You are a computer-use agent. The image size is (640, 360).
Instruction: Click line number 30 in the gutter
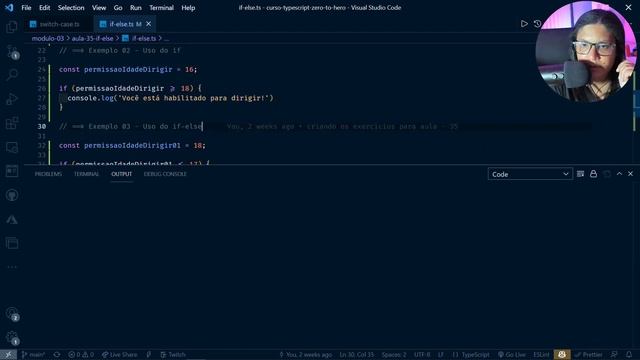click(42, 127)
